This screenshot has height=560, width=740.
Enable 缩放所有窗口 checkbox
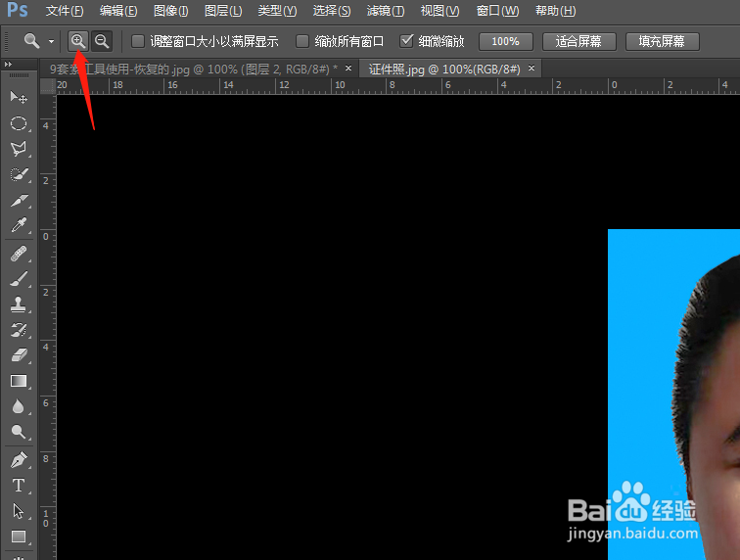tap(302, 41)
